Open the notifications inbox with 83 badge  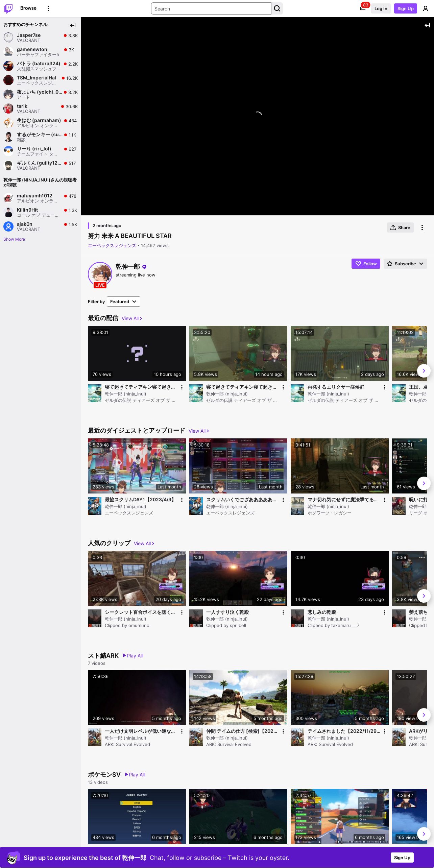click(363, 8)
